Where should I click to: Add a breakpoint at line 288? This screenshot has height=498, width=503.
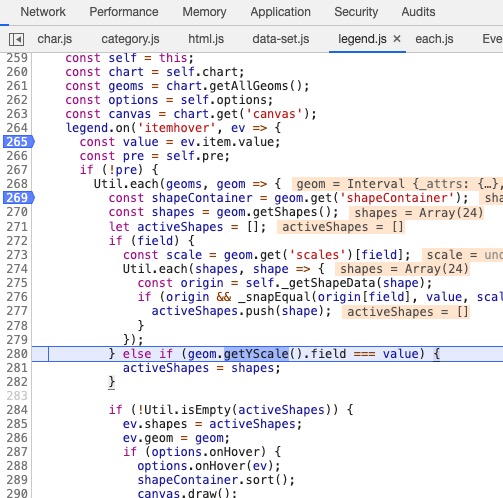point(17,466)
